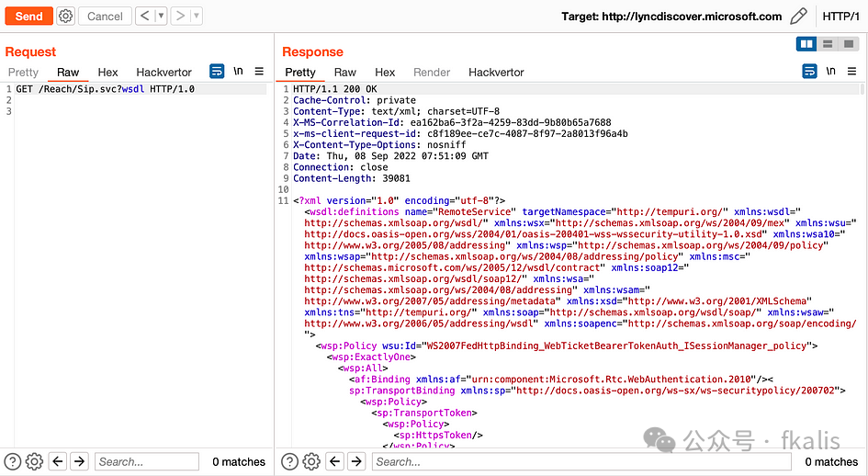Toggle non-printable \n characters in Request
The image size is (868, 476).
(238, 71)
